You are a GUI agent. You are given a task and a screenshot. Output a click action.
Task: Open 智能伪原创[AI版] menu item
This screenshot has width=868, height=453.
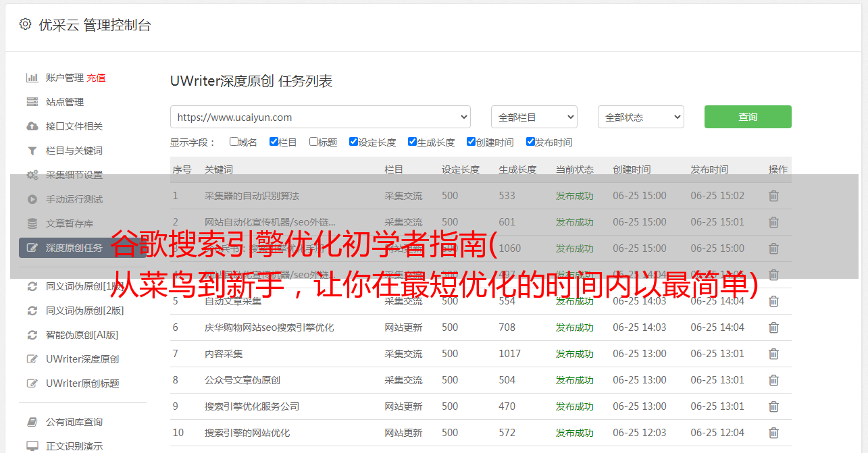[82, 335]
